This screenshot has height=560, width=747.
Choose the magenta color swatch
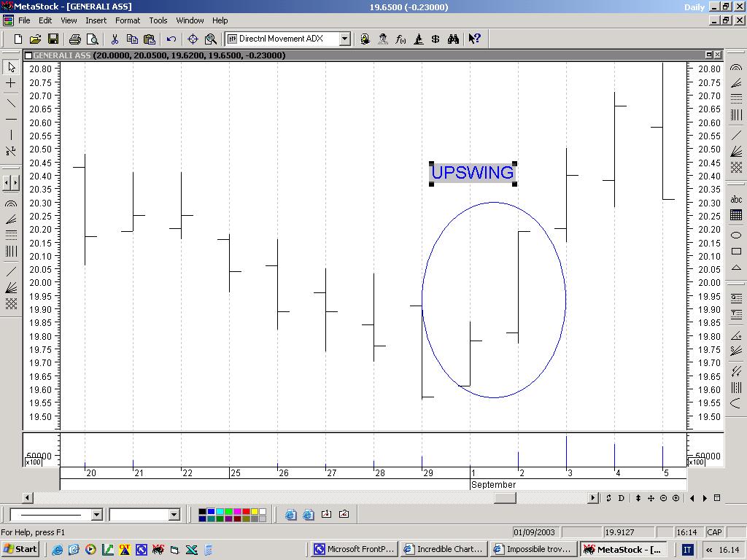pos(237,511)
